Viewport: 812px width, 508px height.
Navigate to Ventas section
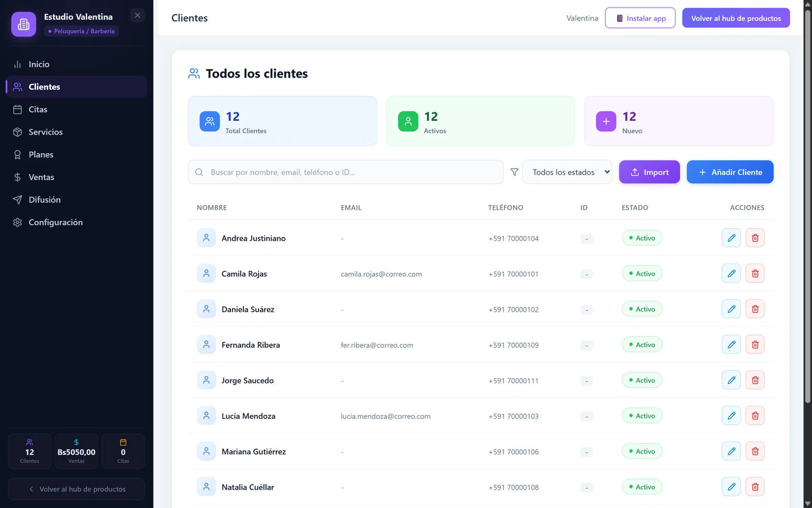point(77,177)
